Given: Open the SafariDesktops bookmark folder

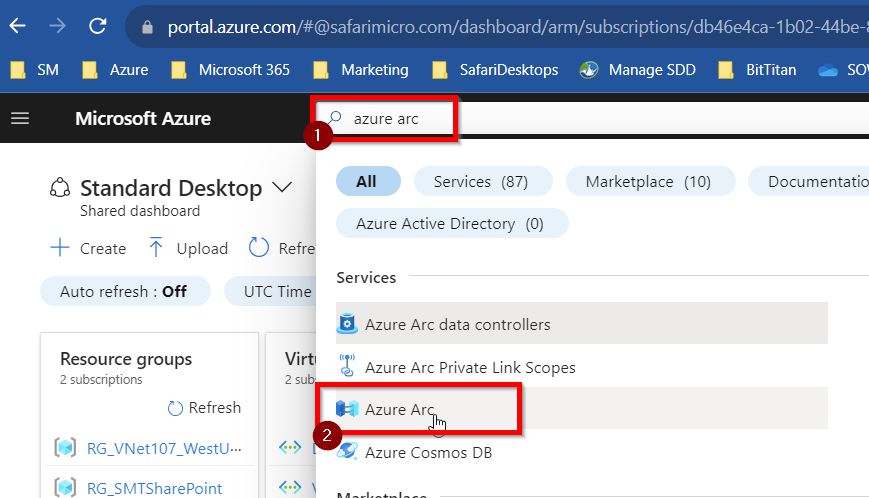Looking at the screenshot, I should tap(495, 70).
